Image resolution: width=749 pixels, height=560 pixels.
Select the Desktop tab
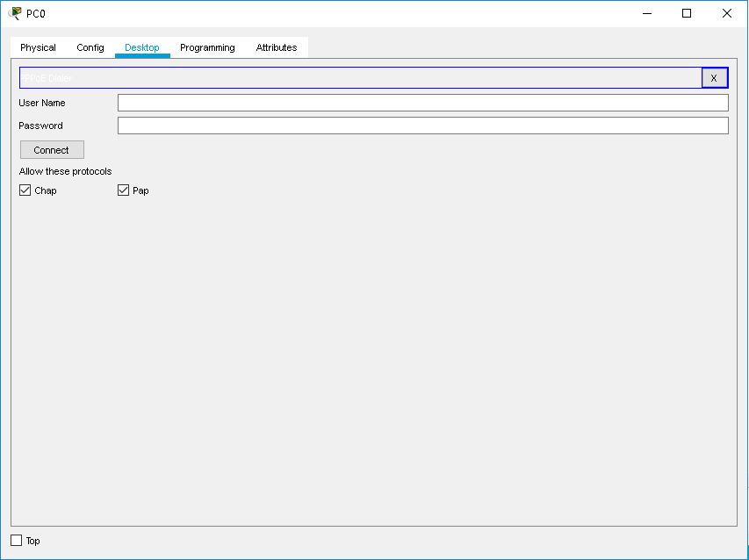141,47
